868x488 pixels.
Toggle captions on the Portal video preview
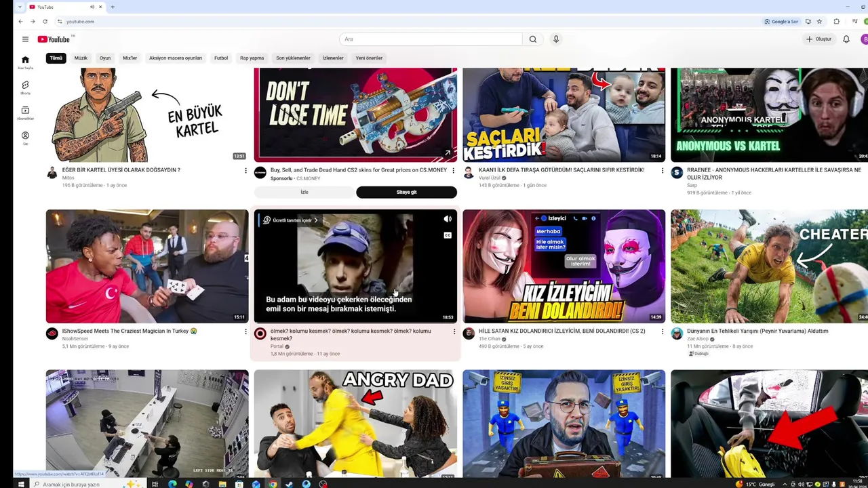448,235
